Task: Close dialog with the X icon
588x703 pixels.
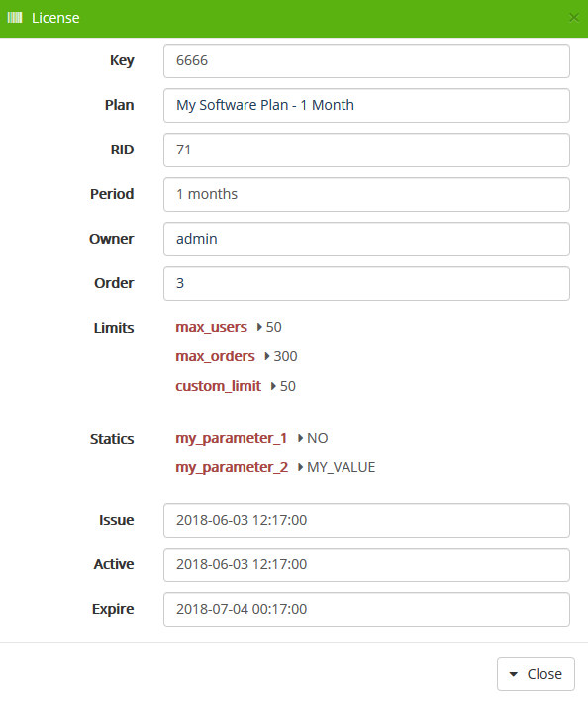Action: coord(574,18)
